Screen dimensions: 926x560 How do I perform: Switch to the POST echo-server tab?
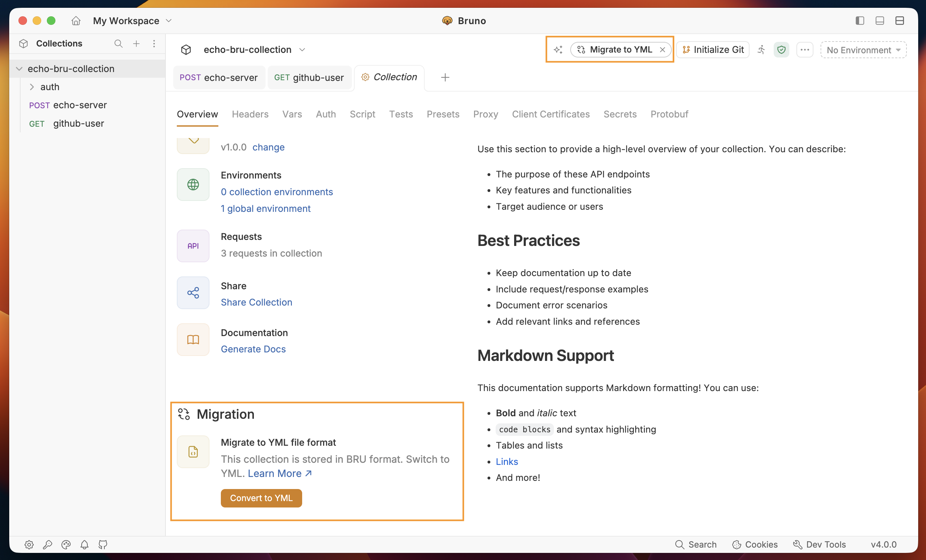point(219,77)
